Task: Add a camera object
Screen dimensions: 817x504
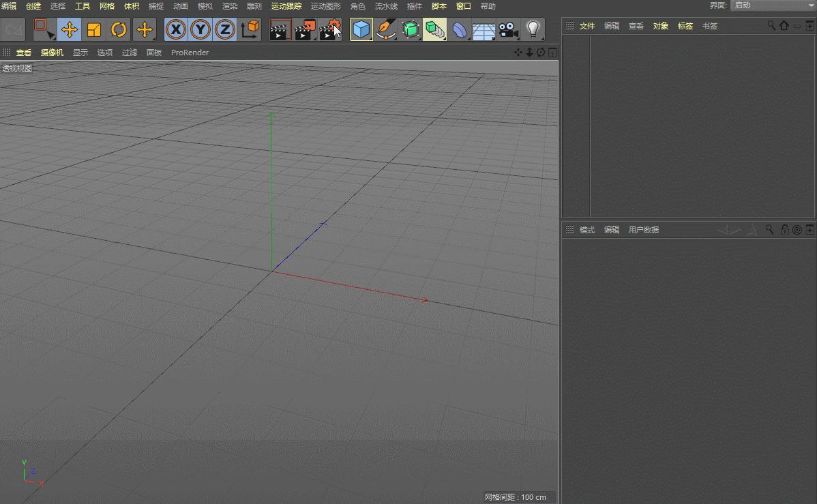Action: [x=509, y=30]
